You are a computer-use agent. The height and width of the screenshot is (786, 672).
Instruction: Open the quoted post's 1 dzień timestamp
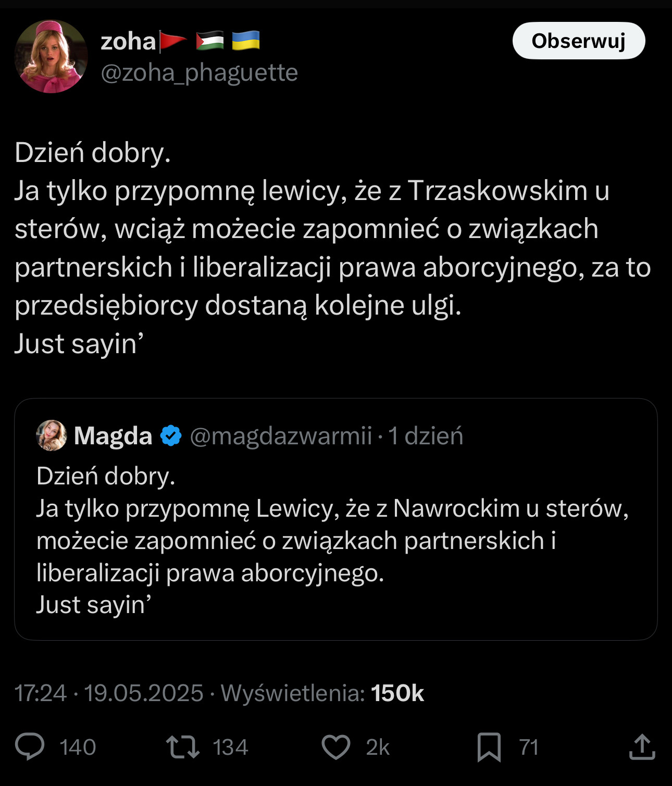click(x=426, y=436)
